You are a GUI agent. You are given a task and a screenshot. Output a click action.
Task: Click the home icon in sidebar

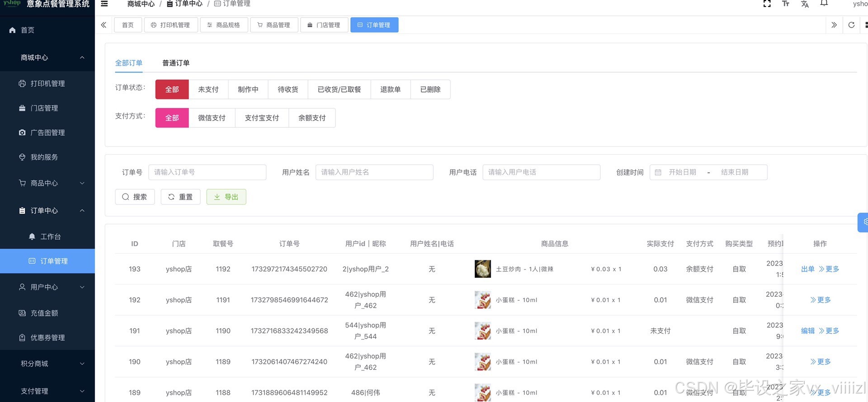(x=12, y=30)
